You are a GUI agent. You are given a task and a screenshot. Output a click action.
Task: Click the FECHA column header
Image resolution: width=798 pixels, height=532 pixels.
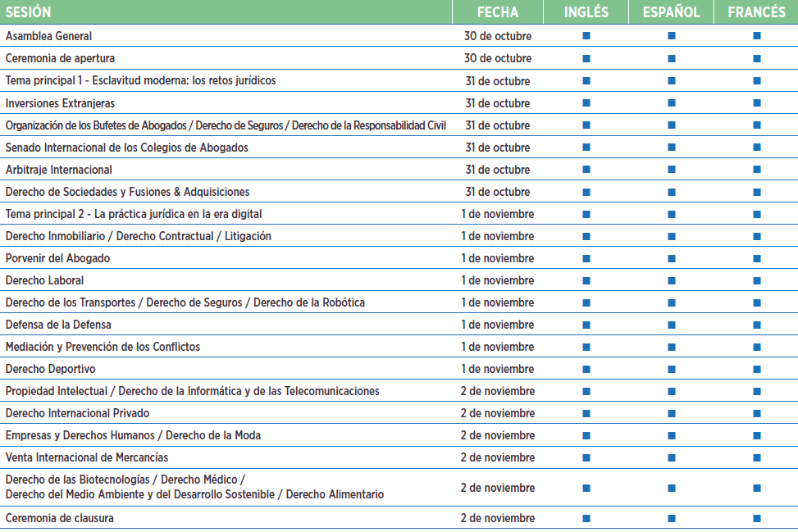497,12
